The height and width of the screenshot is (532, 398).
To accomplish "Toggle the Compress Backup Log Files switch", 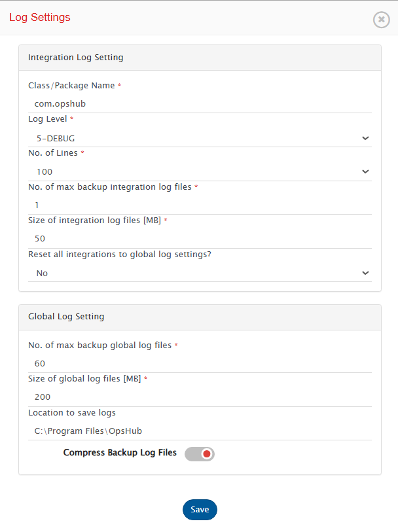I will pyautogui.click(x=200, y=454).
